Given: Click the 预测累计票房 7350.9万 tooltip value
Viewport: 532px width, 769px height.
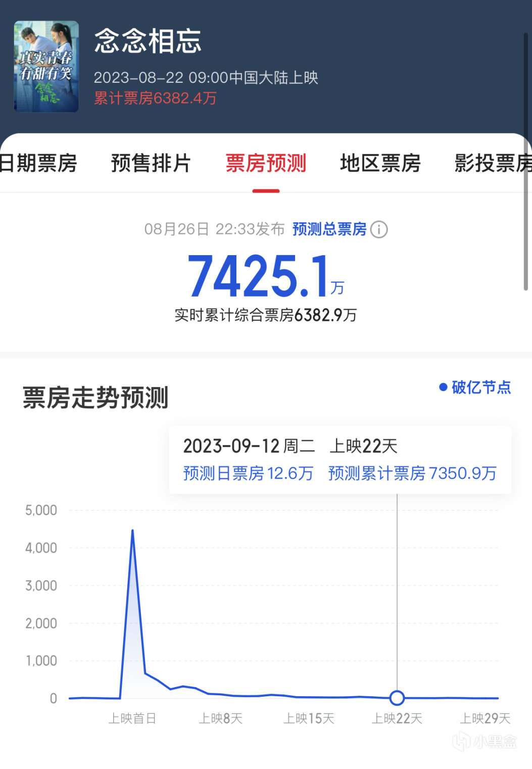Looking at the screenshot, I should tap(412, 473).
